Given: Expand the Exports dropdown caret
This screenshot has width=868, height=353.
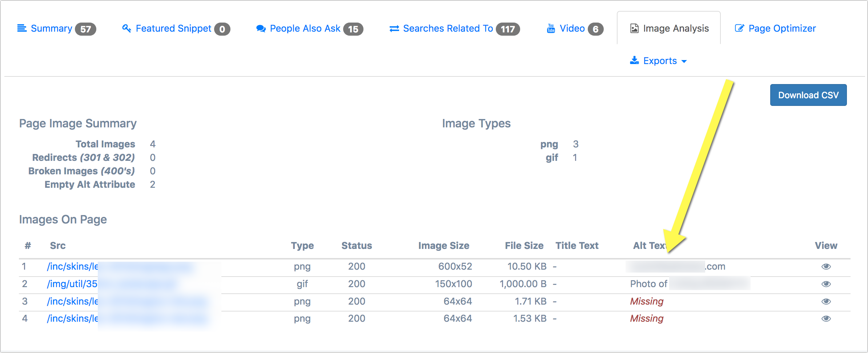Looking at the screenshot, I should tap(684, 61).
